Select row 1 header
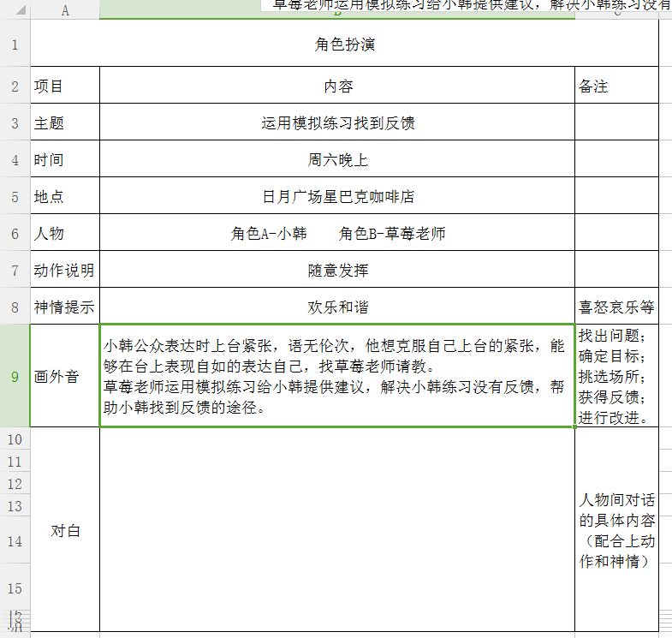This screenshot has width=672, height=638. click(x=15, y=44)
